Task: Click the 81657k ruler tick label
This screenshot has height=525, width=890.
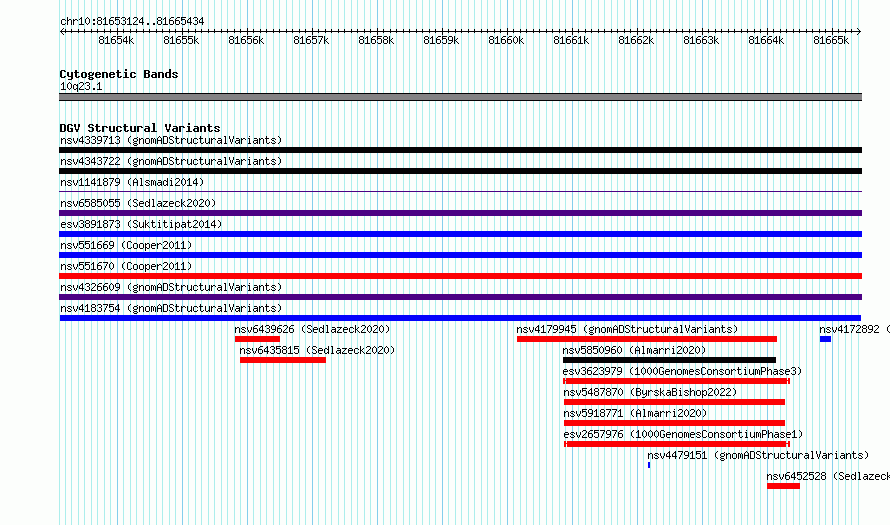Action: coord(311,40)
